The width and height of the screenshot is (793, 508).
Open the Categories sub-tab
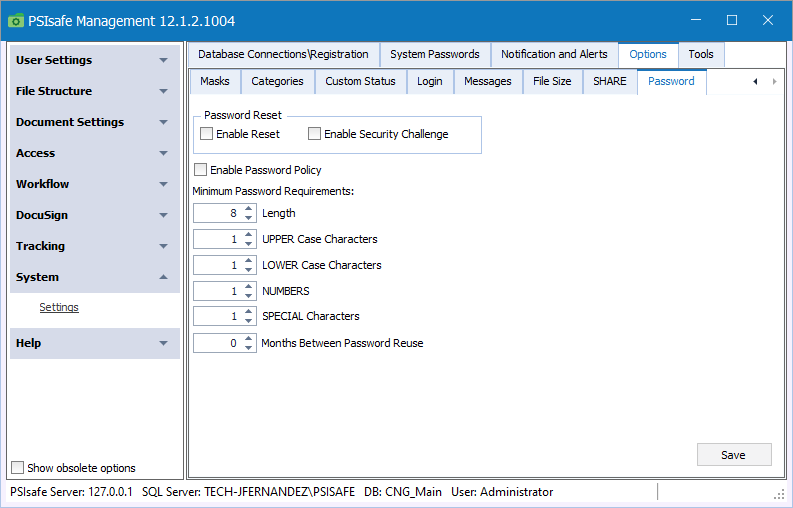pyautogui.click(x=278, y=81)
